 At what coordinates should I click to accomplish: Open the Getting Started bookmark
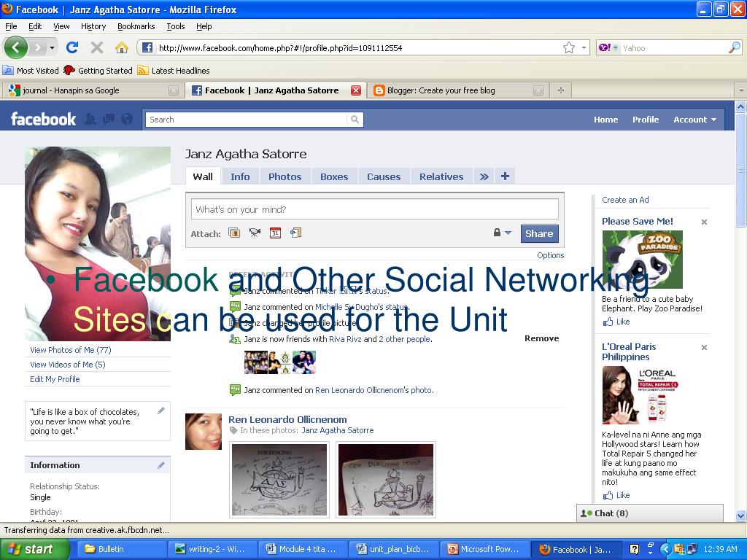pos(98,71)
